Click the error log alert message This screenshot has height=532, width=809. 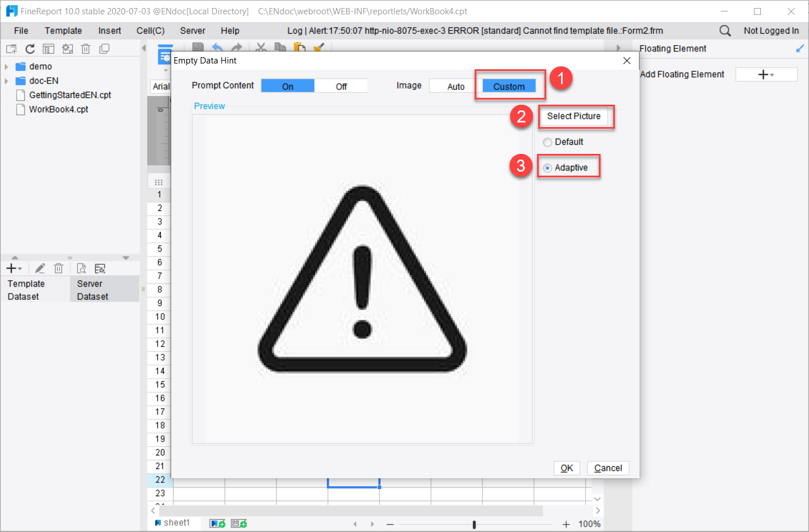(x=475, y=31)
